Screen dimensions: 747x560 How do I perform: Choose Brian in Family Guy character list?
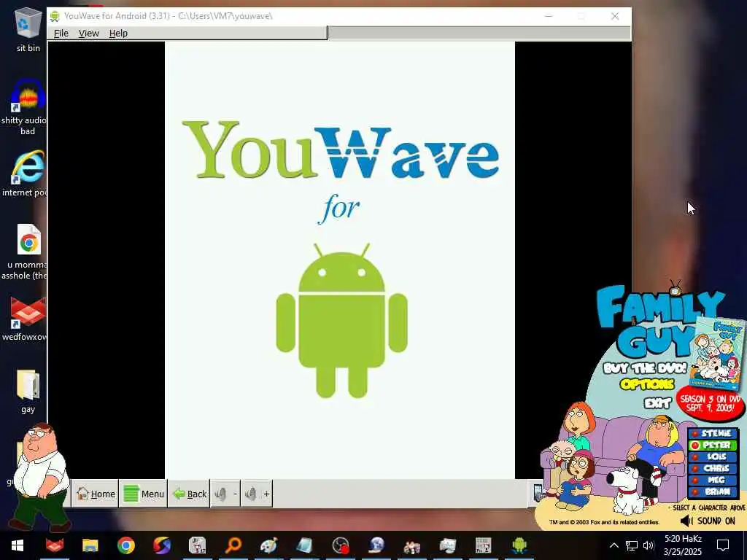click(x=713, y=491)
